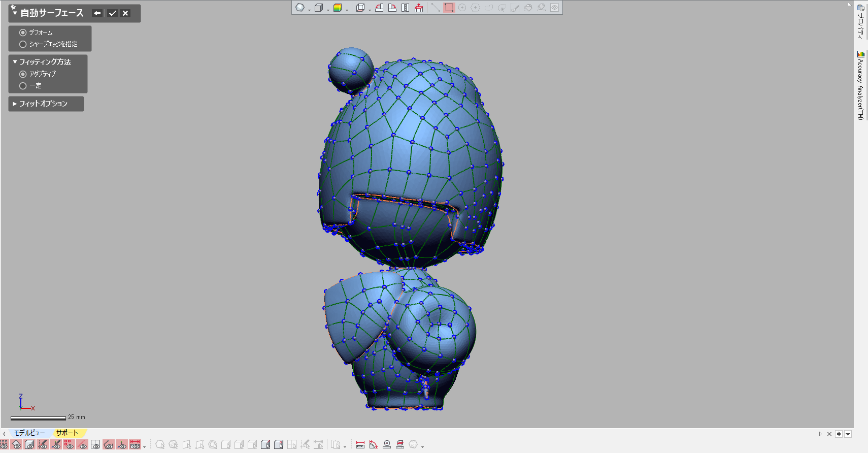Switch to the モデルビュー tab
The image size is (868, 453).
(29, 433)
